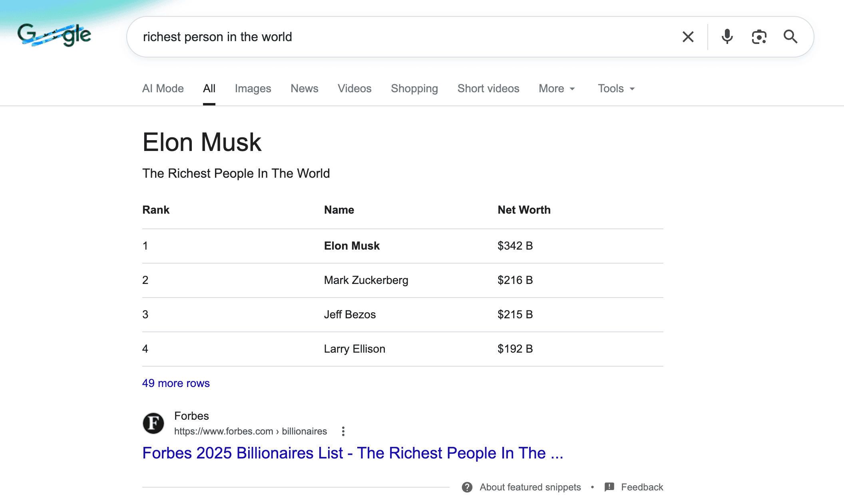844x504 pixels.
Task: Open the Forbes 2025 Billionaires List result
Action: [x=353, y=453]
